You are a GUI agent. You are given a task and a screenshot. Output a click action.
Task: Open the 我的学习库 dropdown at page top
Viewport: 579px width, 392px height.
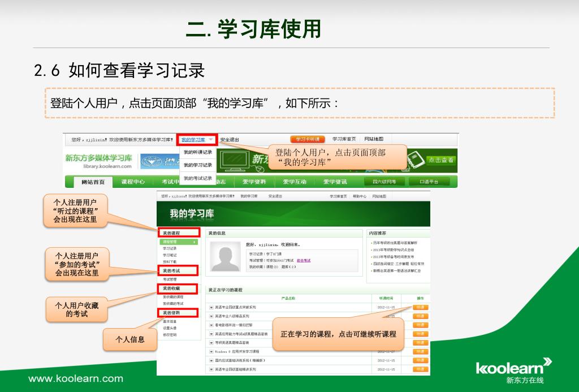196,140
